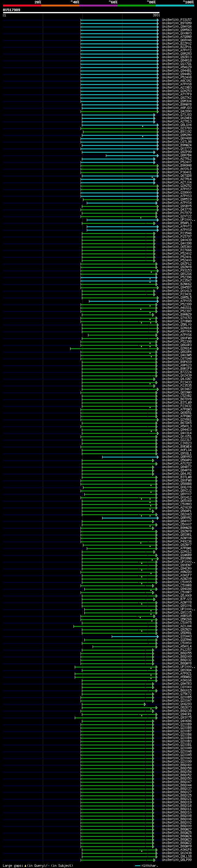Open hit UniRef100_A7PVT2

point(176,50)
